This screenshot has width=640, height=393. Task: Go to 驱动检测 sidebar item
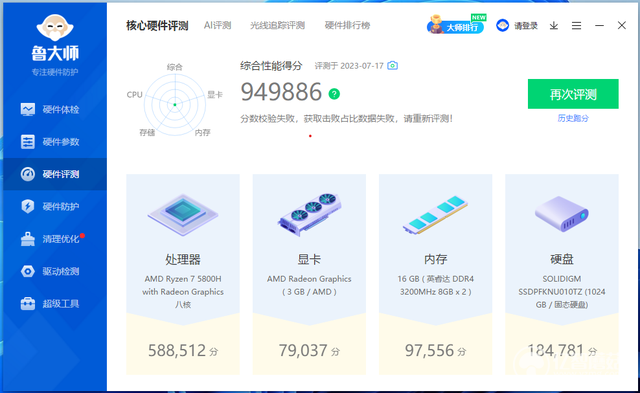[x=55, y=271]
